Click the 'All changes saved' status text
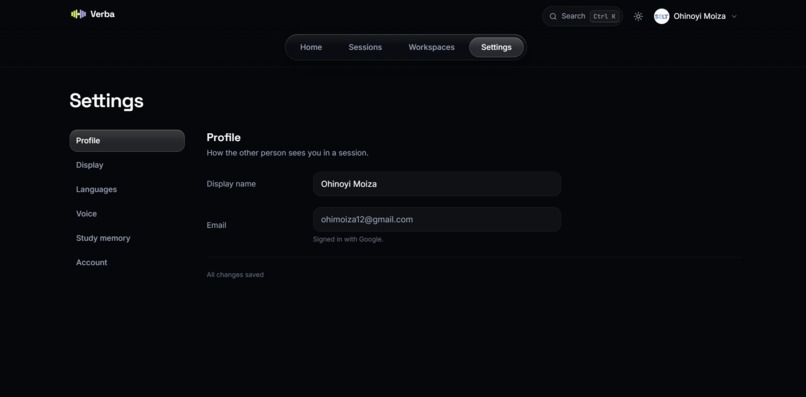This screenshot has width=806, height=397. (235, 275)
